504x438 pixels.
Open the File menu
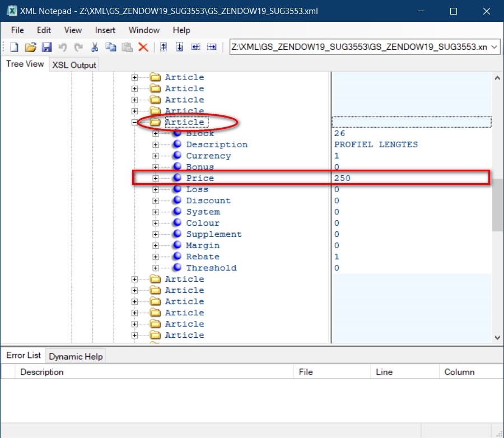[x=17, y=30]
